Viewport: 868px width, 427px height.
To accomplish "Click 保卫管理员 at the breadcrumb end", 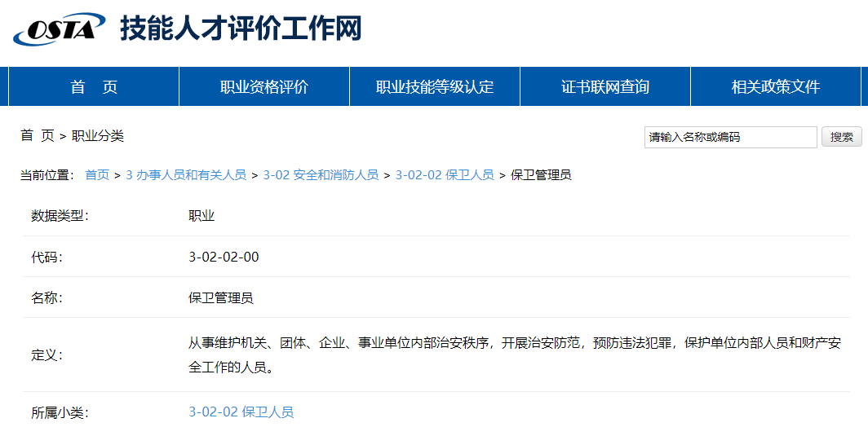I will 541,175.
